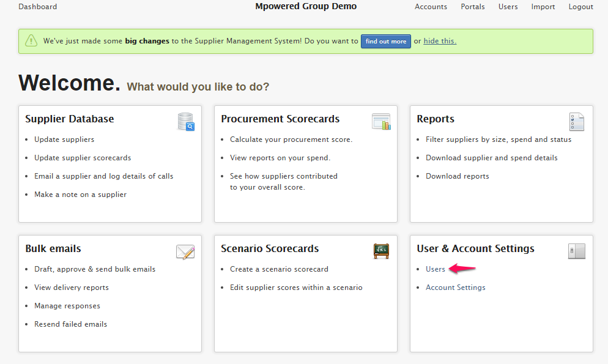Log out using the Logout link
This screenshot has width=608, height=364.
coord(581,7)
